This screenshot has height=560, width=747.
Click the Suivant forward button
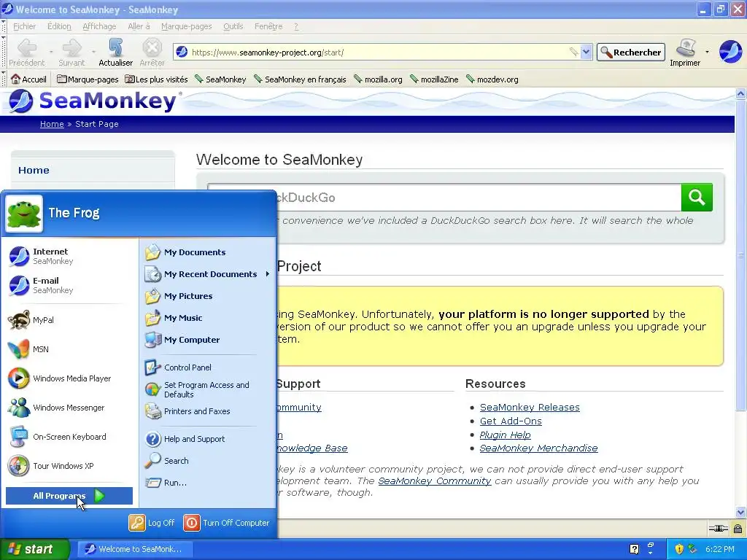click(x=71, y=52)
